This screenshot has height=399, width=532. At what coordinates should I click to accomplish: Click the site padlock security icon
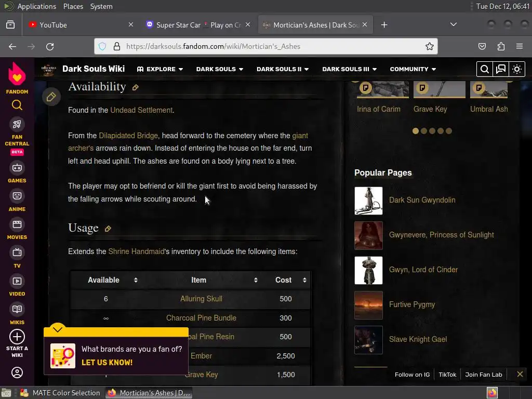[117, 46]
